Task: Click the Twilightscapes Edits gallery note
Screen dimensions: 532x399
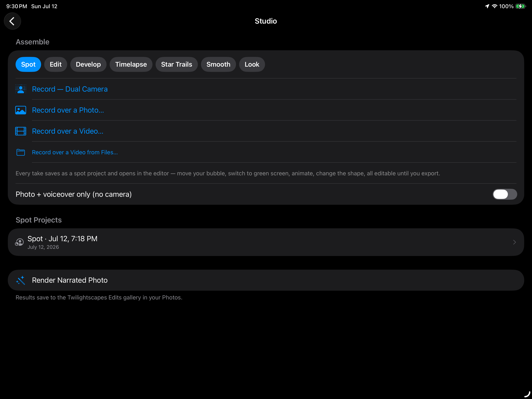Action: (x=99, y=297)
